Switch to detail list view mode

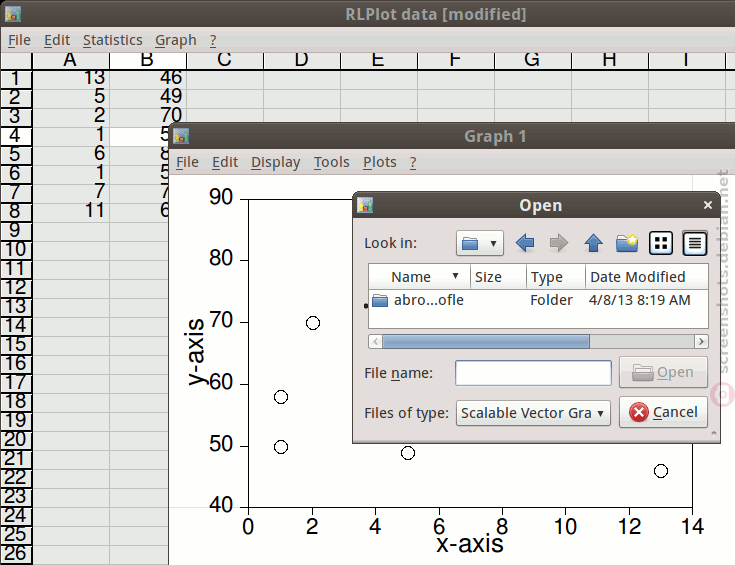(695, 243)
